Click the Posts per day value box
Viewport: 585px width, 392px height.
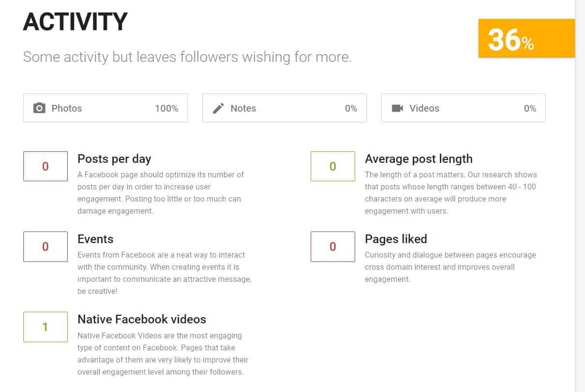[x=45, y=166]
